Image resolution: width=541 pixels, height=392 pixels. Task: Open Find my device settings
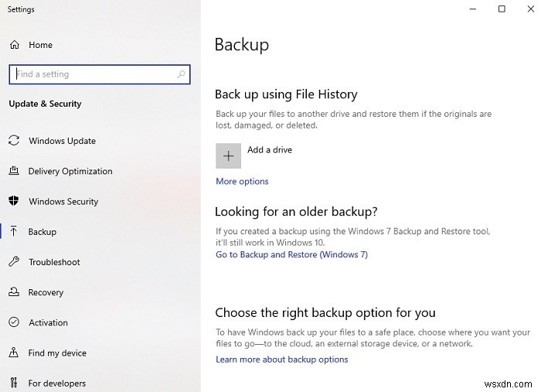click(57, 353)
